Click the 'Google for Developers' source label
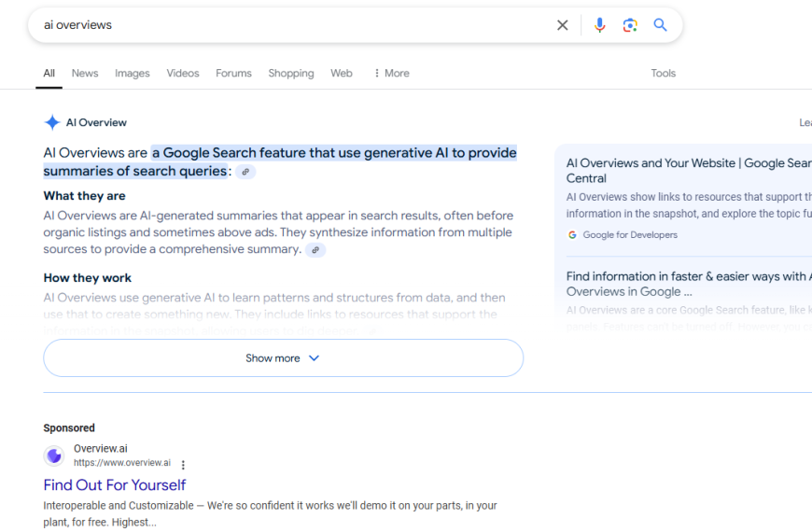 click(x=630, y=234)
